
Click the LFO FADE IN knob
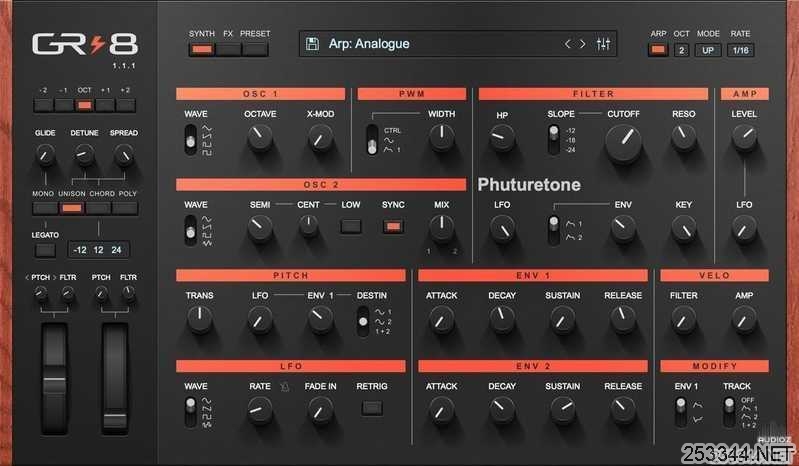tap(321, 410)
